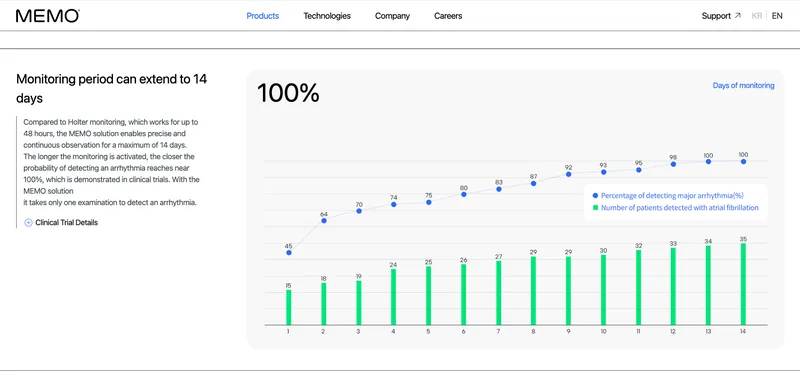The image size is (800, 375).
Task: Select the blue data point labeled 70
Action: click(x=359, y=211)
